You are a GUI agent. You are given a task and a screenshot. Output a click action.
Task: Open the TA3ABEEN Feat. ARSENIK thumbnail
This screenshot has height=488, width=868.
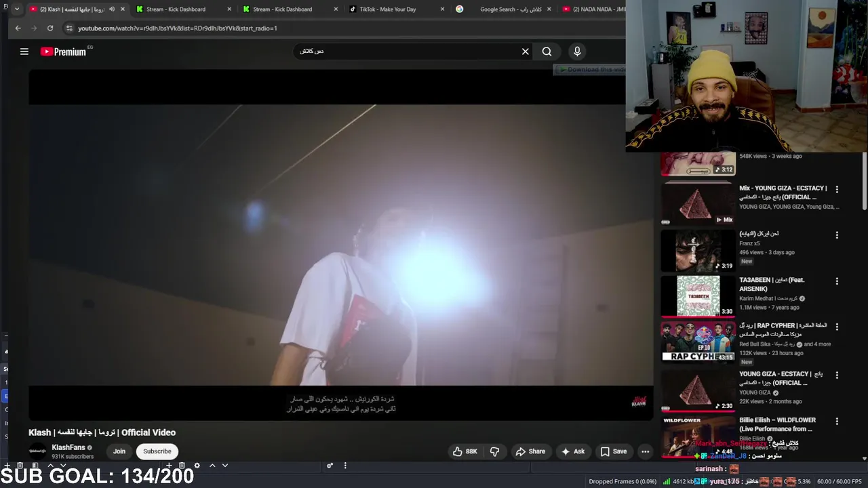click(698, 297)
